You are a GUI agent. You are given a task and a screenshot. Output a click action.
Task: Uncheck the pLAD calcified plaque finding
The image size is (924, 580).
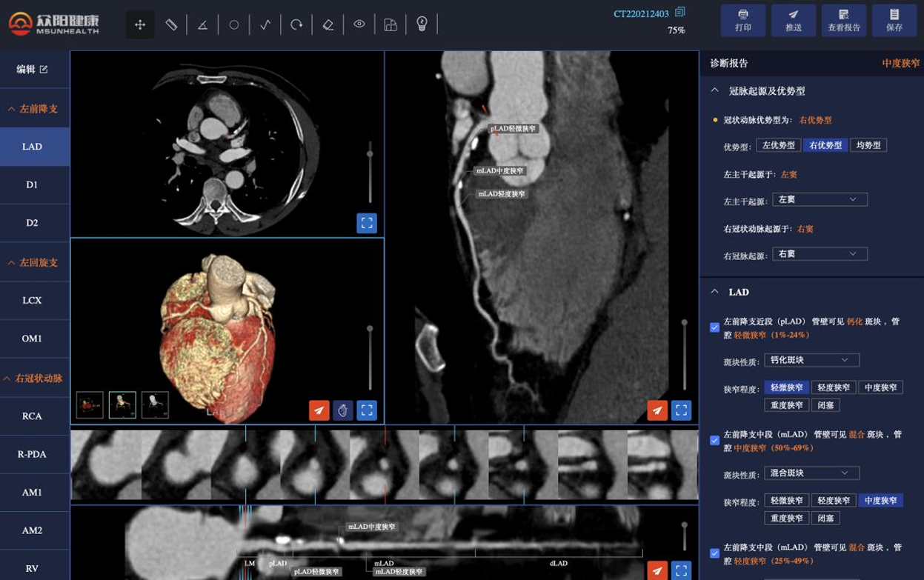tap(714, 327)
